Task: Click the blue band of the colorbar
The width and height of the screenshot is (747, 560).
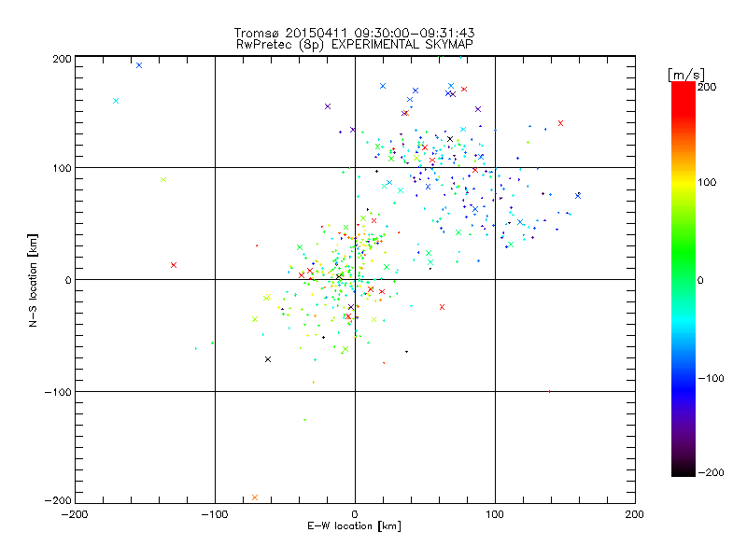Action: pyautogui.click(x=684, y=385)
